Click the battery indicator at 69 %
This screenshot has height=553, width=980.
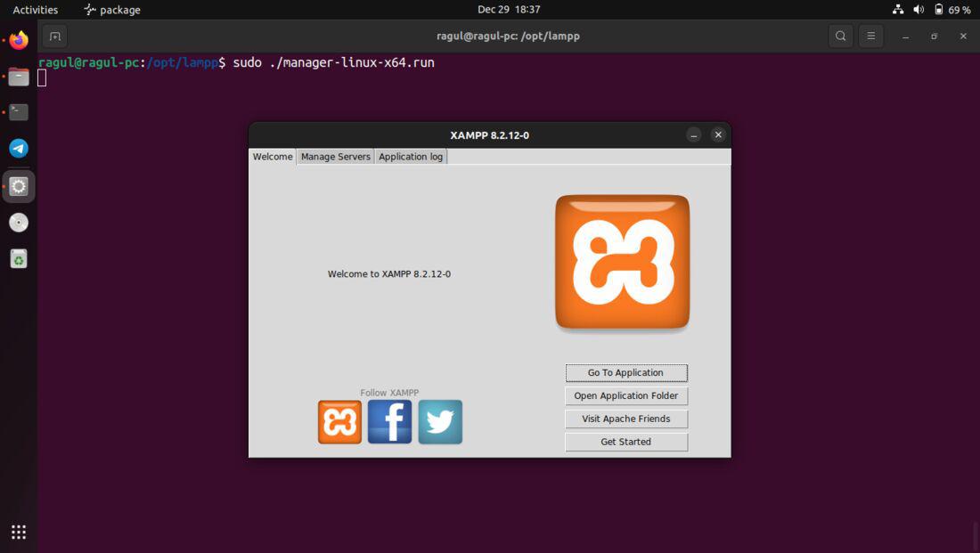point(952,10)
